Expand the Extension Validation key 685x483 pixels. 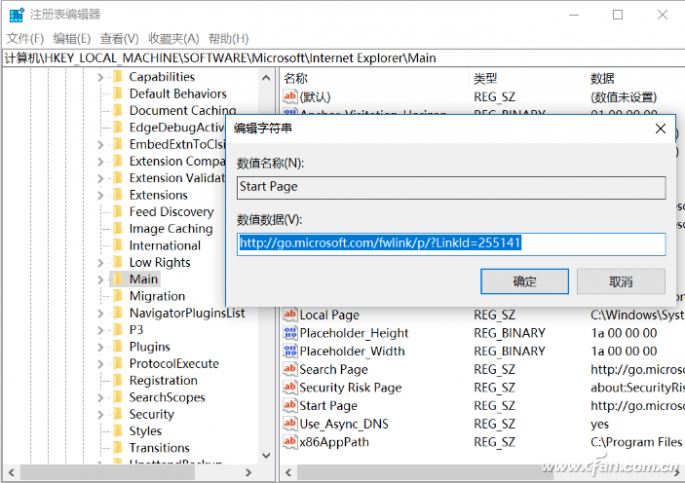100,178
